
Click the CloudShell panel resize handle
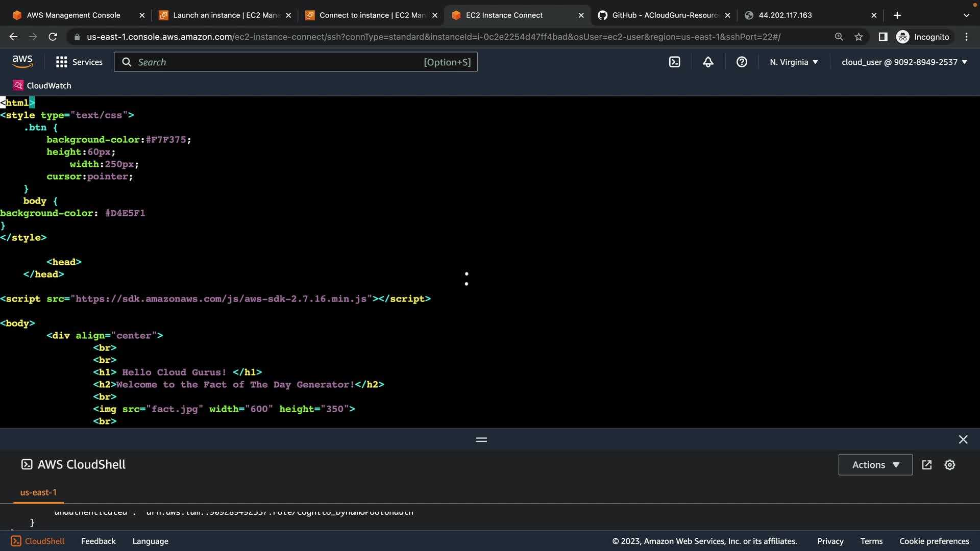click(x=481, y=439)
